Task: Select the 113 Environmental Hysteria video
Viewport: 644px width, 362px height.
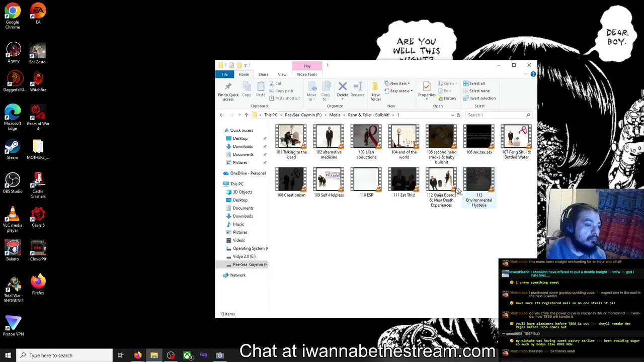Action: tap(479, 188)
